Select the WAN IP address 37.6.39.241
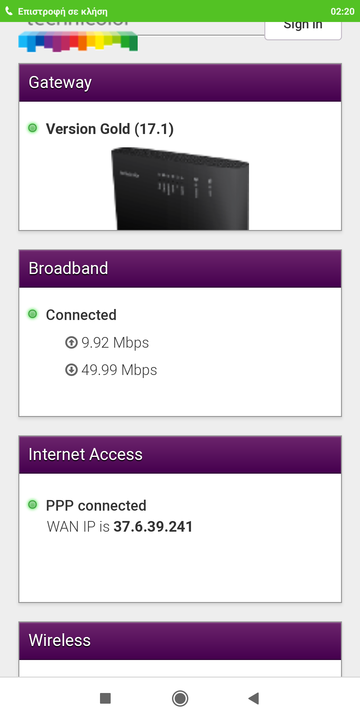The height and width of the screenshot is (720, 360). click(153, 527)
